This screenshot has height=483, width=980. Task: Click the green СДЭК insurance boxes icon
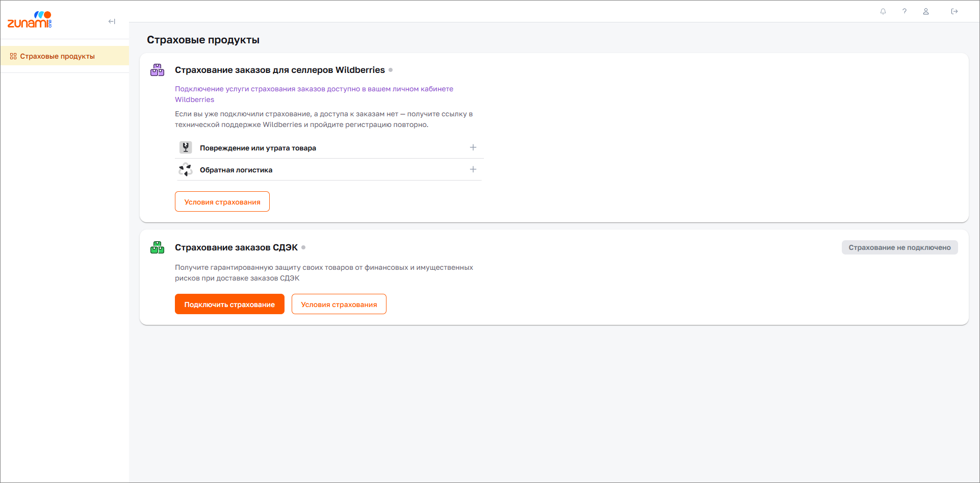point(157,247)
